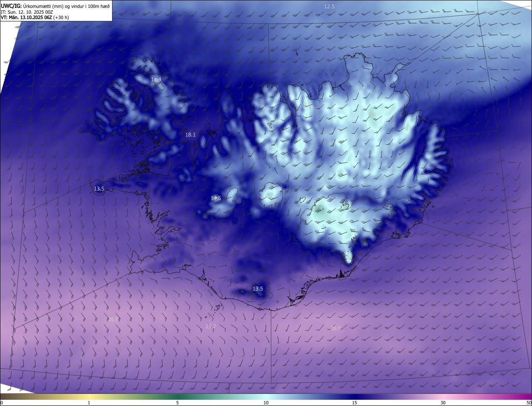Click the 12.5 value at the top of the map
532x406 pixels.
pyautogui.click(x=329, y=6)
